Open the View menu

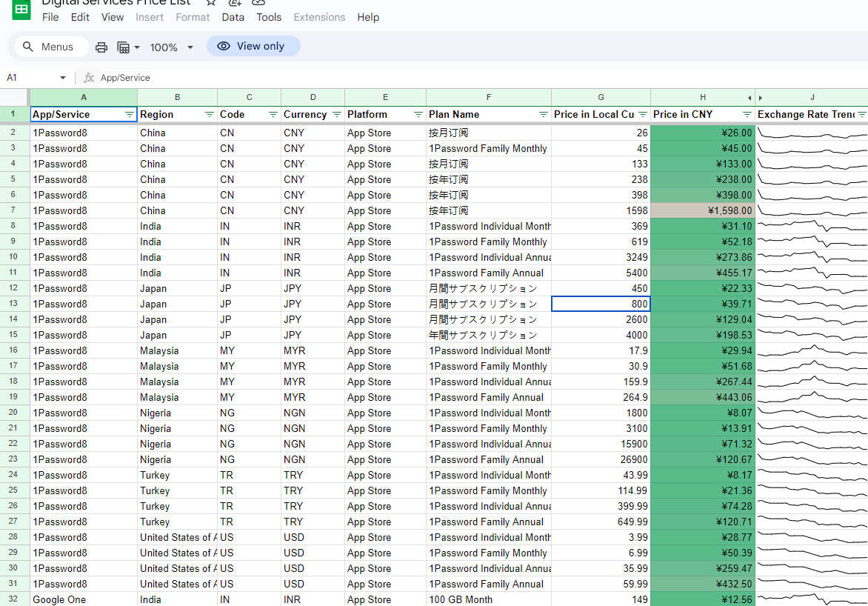tap(113, 17)
